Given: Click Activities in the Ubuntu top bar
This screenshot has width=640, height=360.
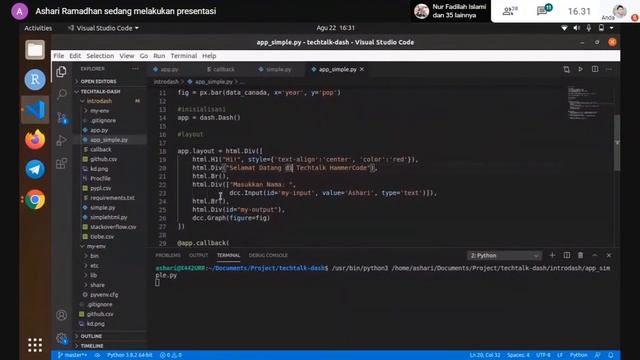Looking at the screenshot, I should click(38, 28).
